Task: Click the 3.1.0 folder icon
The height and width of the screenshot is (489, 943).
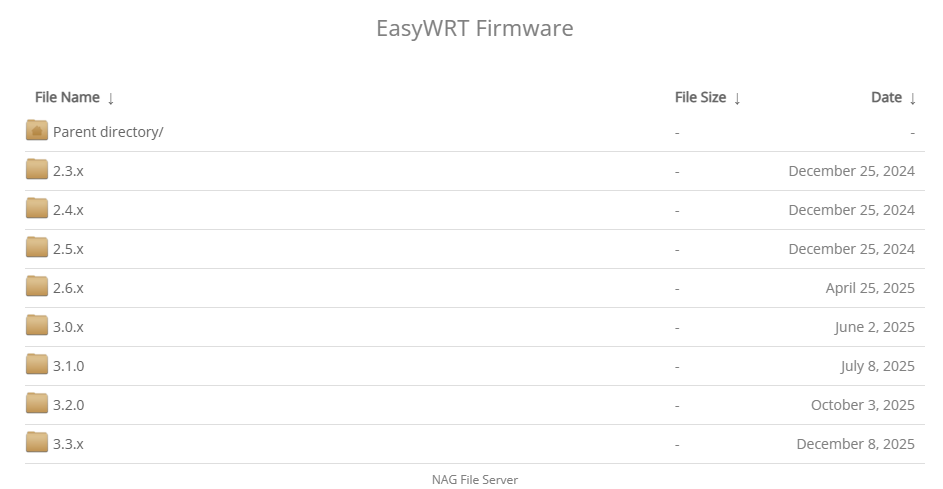Action: pos(37,365)
